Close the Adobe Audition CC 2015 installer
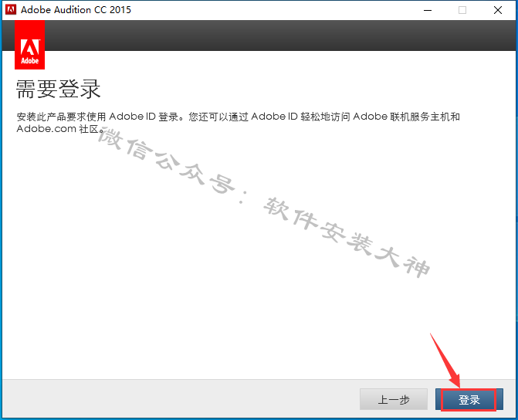This screenshot has width=518, height=420. tap(498, 10)
